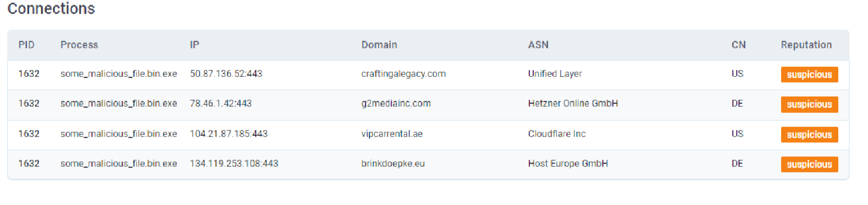The width and height of the screenshot is (868, 205).
Task: Select IP address 134.119.253.108:443
Action: point(234,163)
